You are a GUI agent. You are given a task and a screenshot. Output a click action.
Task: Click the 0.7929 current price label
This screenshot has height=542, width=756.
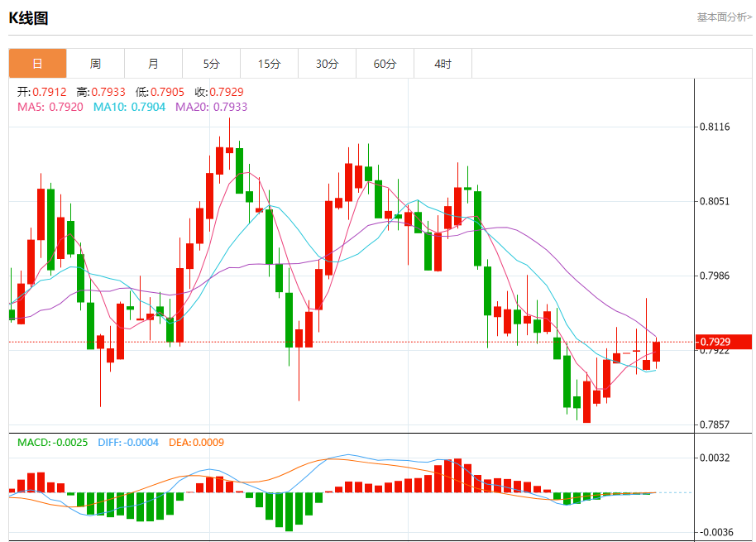coord(723,342)
